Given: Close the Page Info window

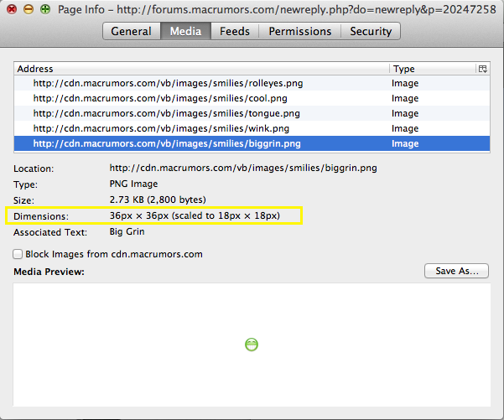Looking at the screenshot, I should tap(12, 9).
